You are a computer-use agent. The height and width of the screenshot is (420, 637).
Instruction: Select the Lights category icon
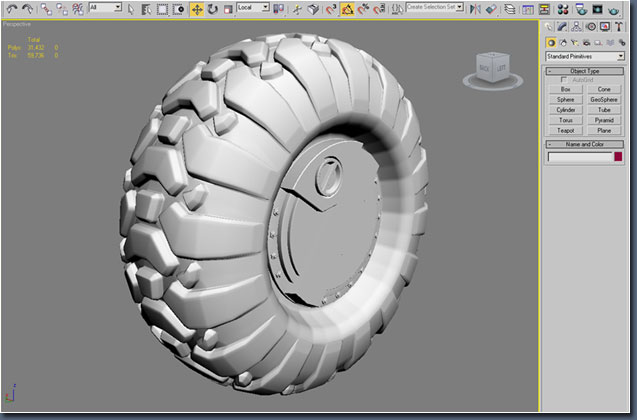574,43
